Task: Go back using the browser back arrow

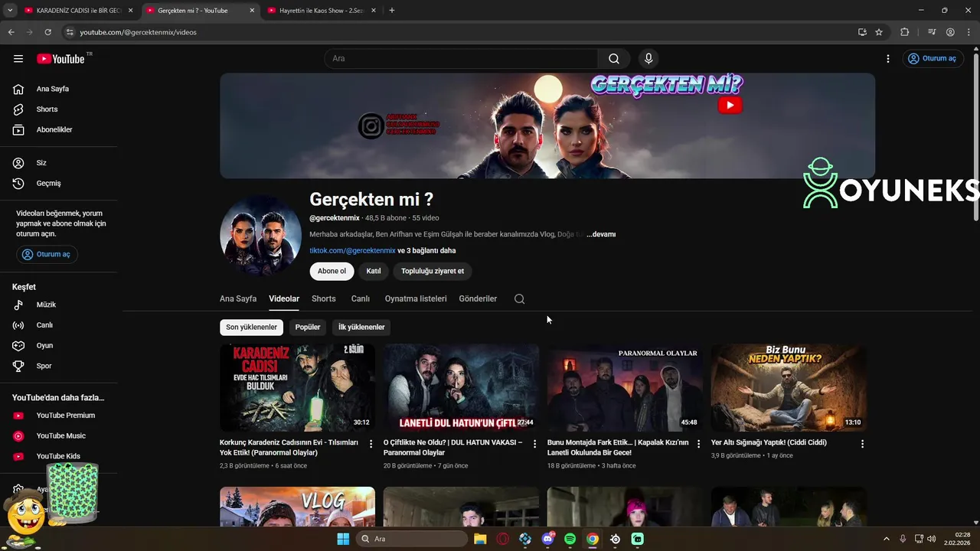Action: click(x=11, y=32)
